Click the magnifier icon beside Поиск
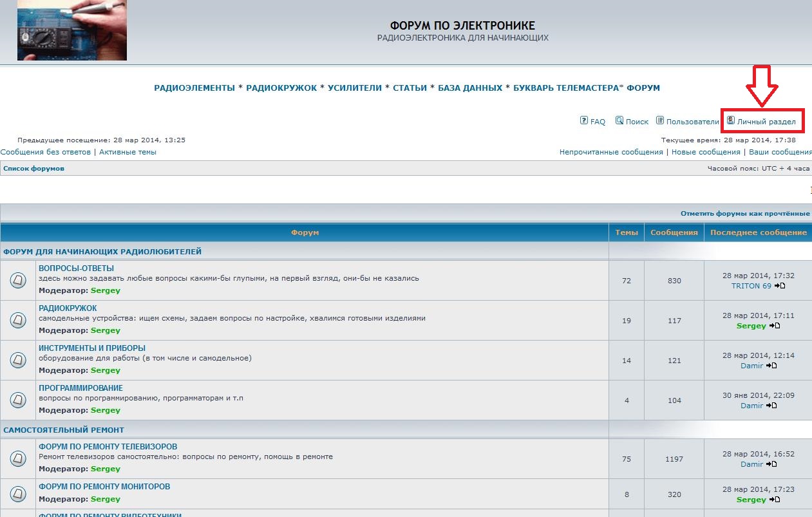The width and height of the screenshot is (812, 517). point(619,120)
